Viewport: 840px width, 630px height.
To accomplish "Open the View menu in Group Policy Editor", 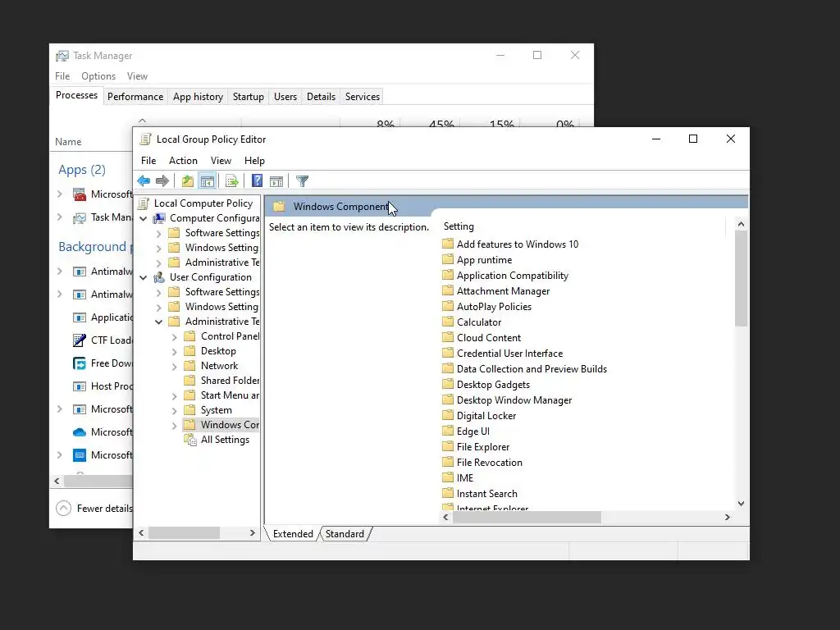I will click(221, 161).
